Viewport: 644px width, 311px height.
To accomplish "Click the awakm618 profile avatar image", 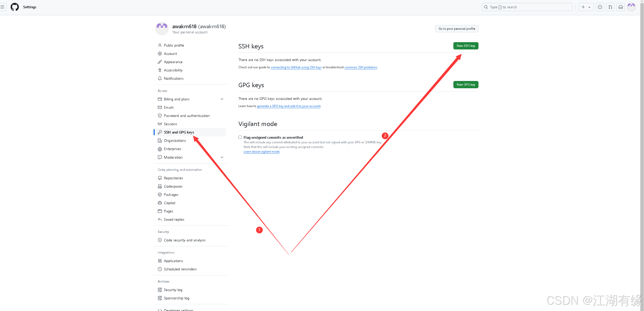I will [162, 28].
